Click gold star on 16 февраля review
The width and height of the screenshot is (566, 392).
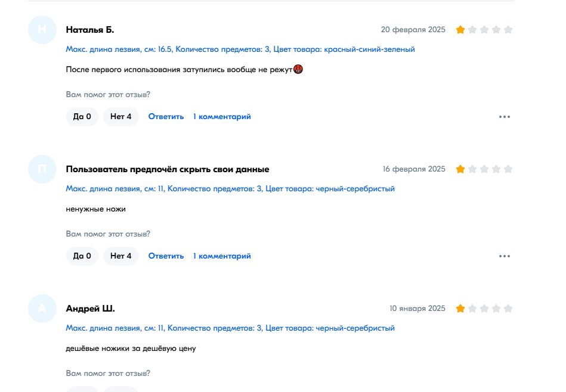(x=460, y=169)
